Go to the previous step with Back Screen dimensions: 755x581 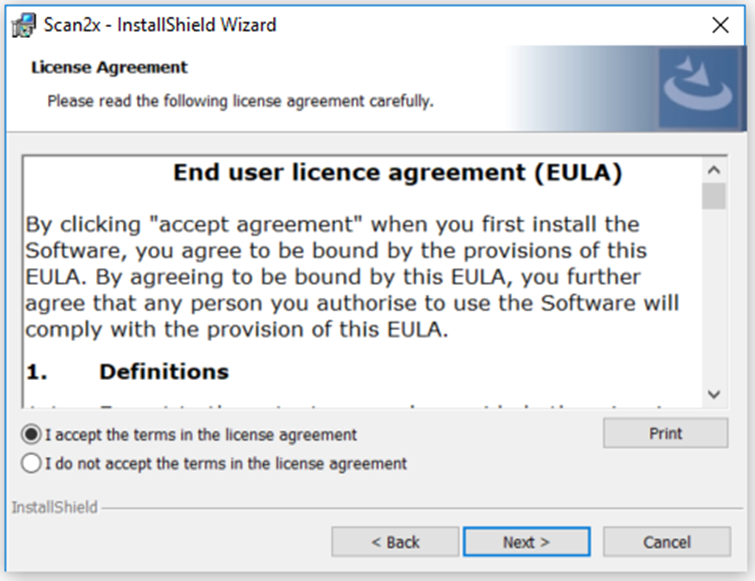point(395,542)
